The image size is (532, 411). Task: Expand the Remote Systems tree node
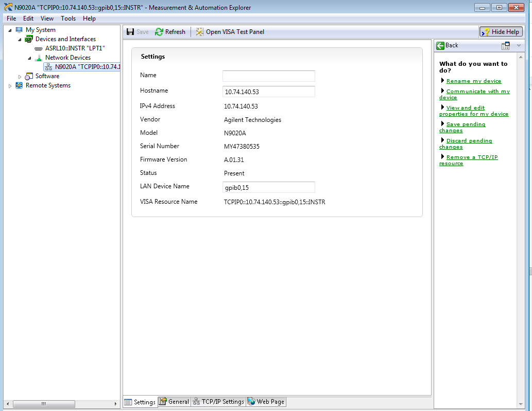point(10,86)
